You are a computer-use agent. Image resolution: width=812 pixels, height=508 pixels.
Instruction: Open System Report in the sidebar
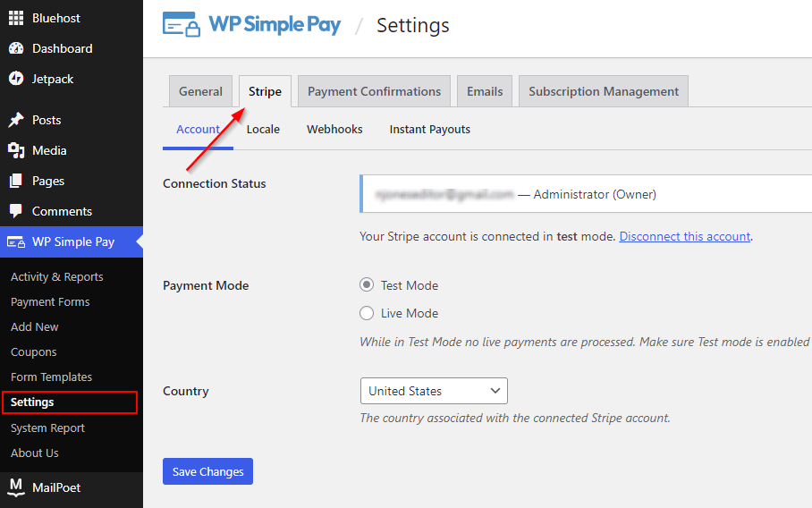(x=47, y=428)
